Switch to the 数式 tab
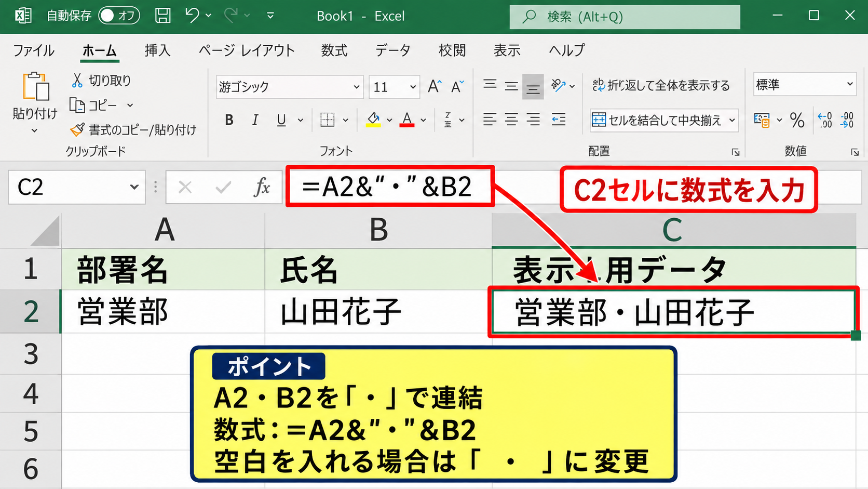The image size is (868, 489). [x=334, y=50]
